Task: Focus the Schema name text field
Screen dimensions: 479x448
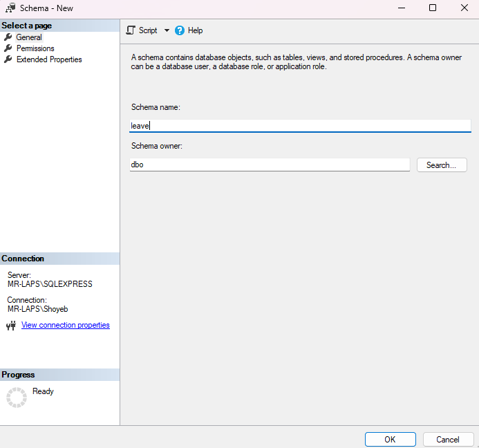Action: coord(300,126)
